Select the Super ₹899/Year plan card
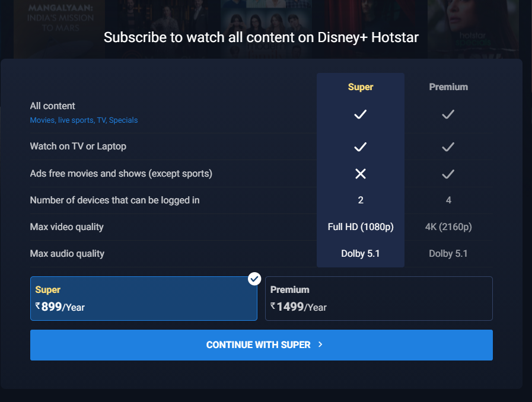 click(x=144, y=298)
